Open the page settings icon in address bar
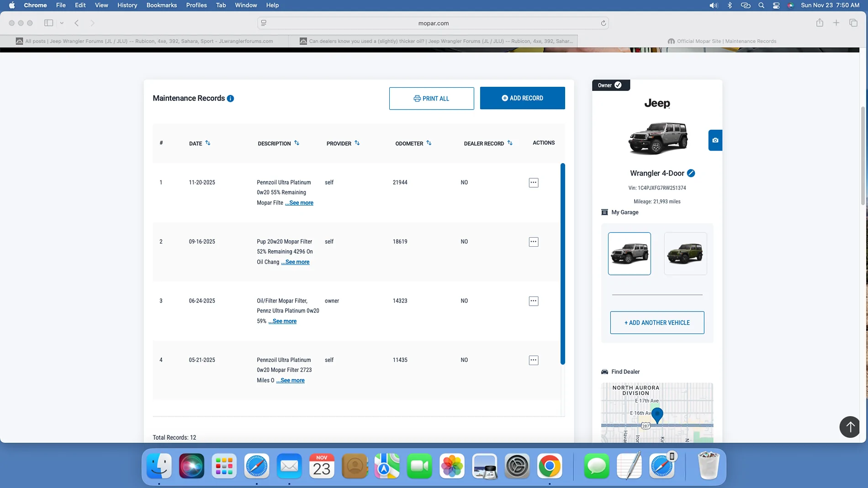The height and width of the screenshot is (488, 868). click(264, 23)
